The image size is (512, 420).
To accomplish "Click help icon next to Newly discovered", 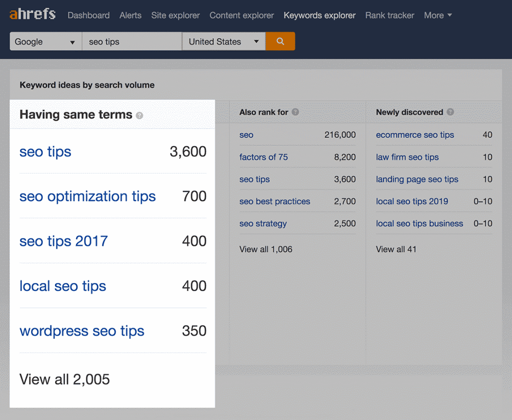I will [x=450, y=112].
